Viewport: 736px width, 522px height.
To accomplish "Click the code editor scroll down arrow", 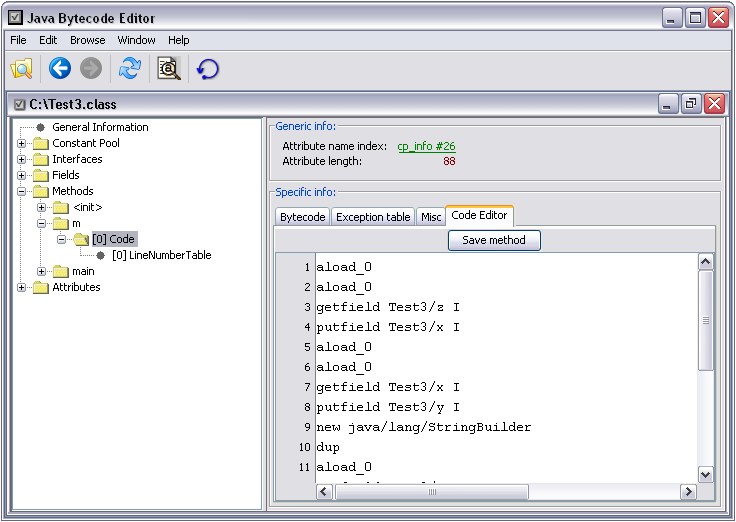I will tap(705, 474).
